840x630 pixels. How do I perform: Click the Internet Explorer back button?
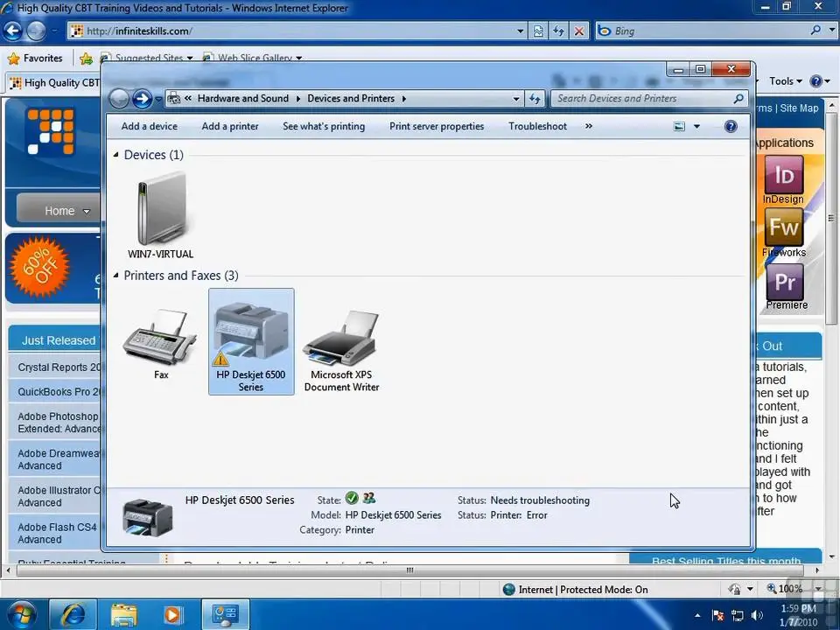[13, 31]
